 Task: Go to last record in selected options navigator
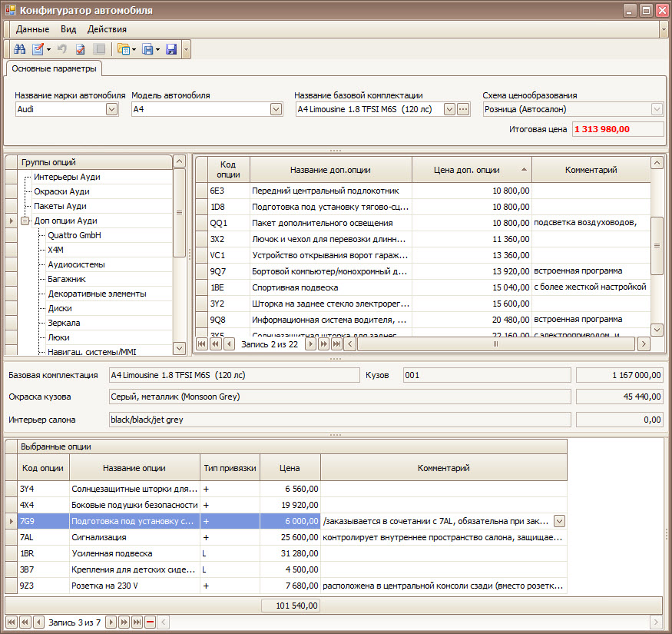(137, 622)
